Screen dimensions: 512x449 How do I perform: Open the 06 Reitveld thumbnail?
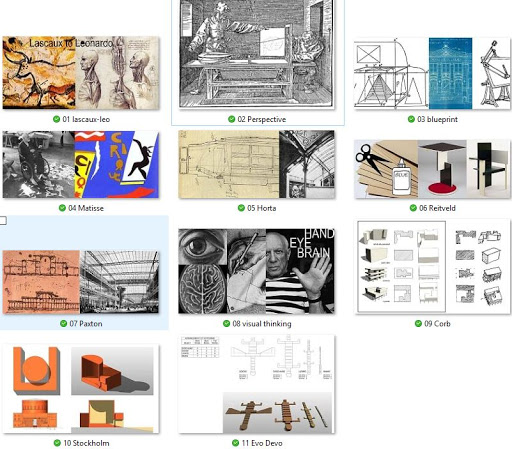pyautogui.click(x=432, y=169)
